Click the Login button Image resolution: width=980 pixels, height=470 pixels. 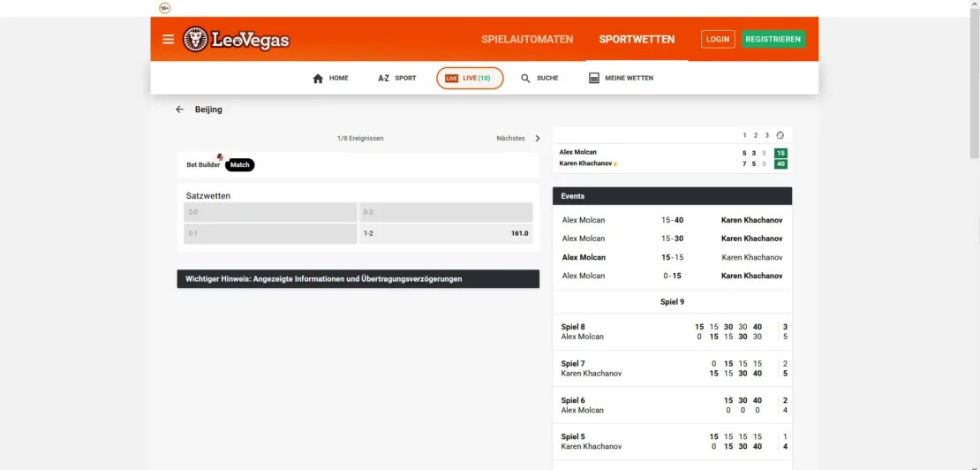pyautogui.click(x=718, y=39)
